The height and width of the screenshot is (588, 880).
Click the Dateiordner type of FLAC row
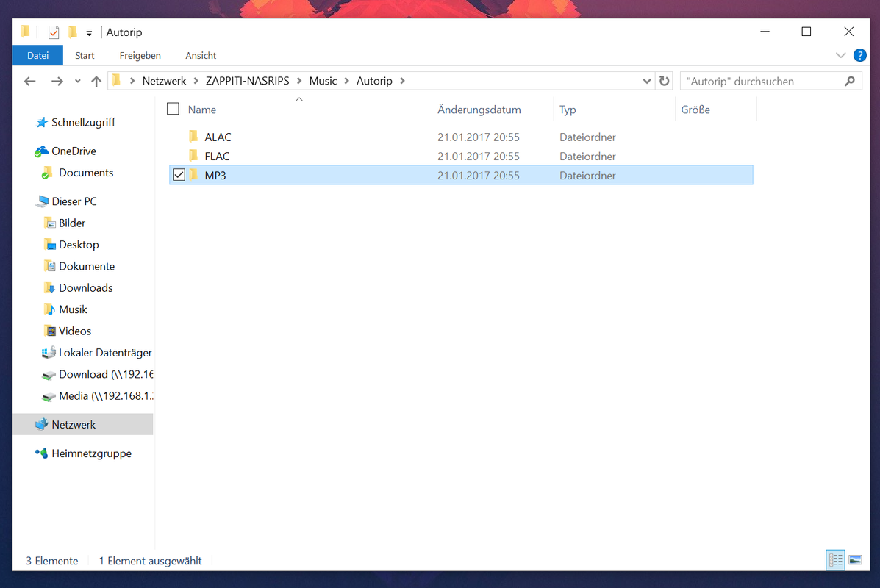587,156
